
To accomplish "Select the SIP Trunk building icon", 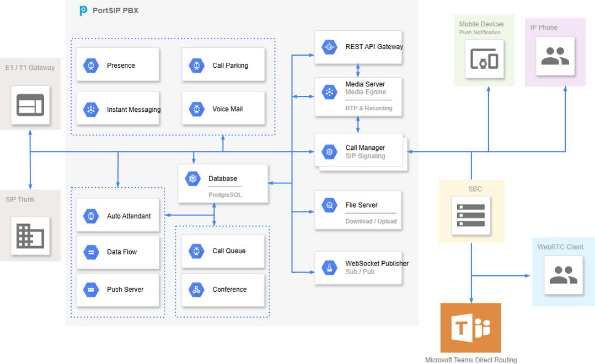I will (30, 236).
